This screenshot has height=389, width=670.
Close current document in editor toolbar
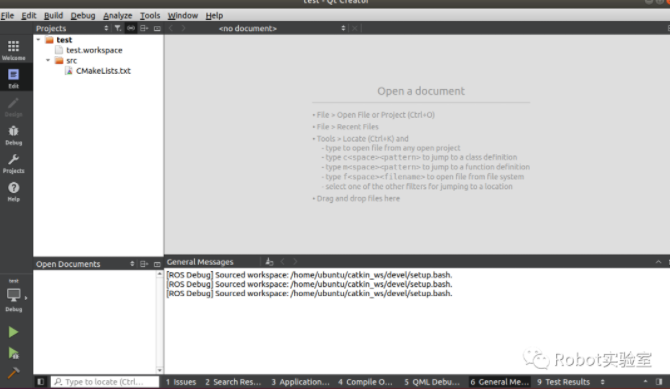(355, 28)
